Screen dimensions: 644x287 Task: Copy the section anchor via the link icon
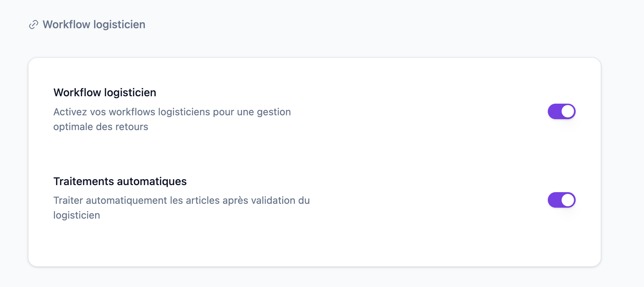coord(33,25)
